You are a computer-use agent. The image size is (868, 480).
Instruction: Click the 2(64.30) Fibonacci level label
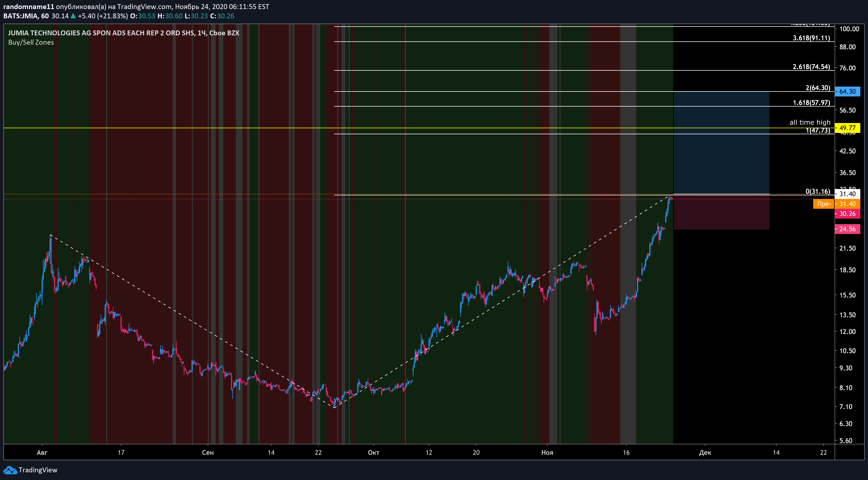pos(818,88)
